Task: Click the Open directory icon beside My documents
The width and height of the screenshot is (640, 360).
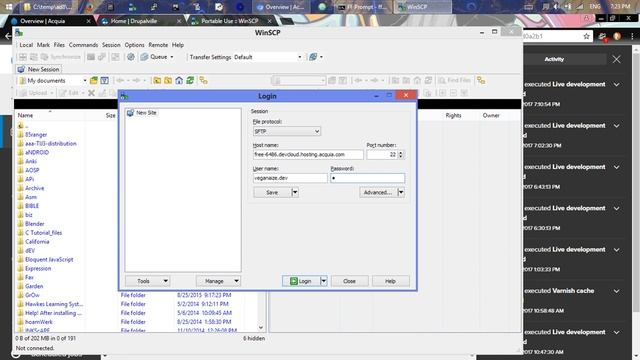Action: click(94, 80)
